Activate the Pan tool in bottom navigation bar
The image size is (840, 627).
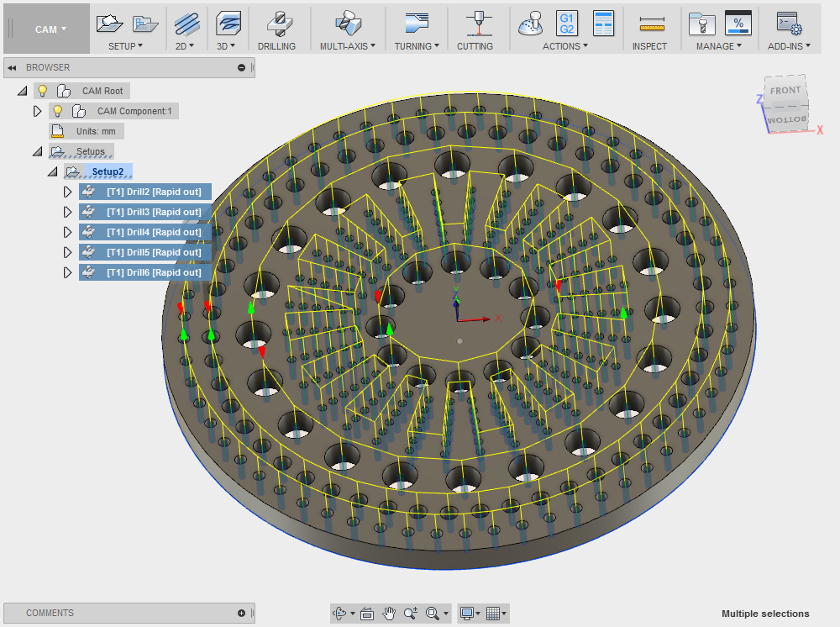coord(389,613)
